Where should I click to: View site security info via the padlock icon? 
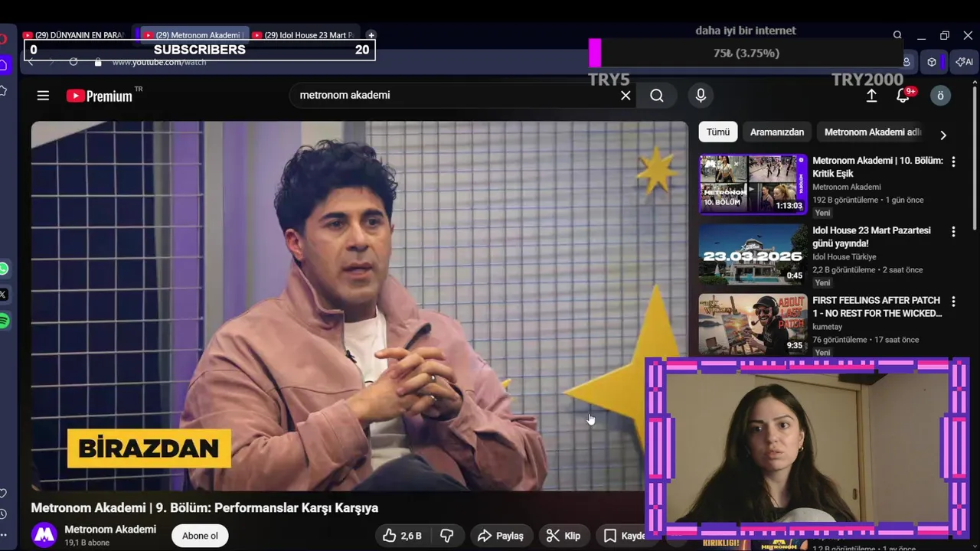[x=98, y=62]
